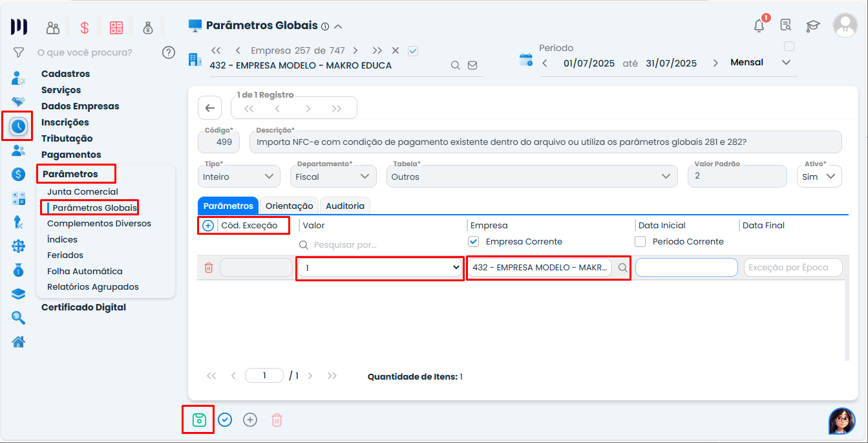This screenshot has width=868, height=443.
Task: Click the graduation cap training icon
Action: (x=812, y=26)
